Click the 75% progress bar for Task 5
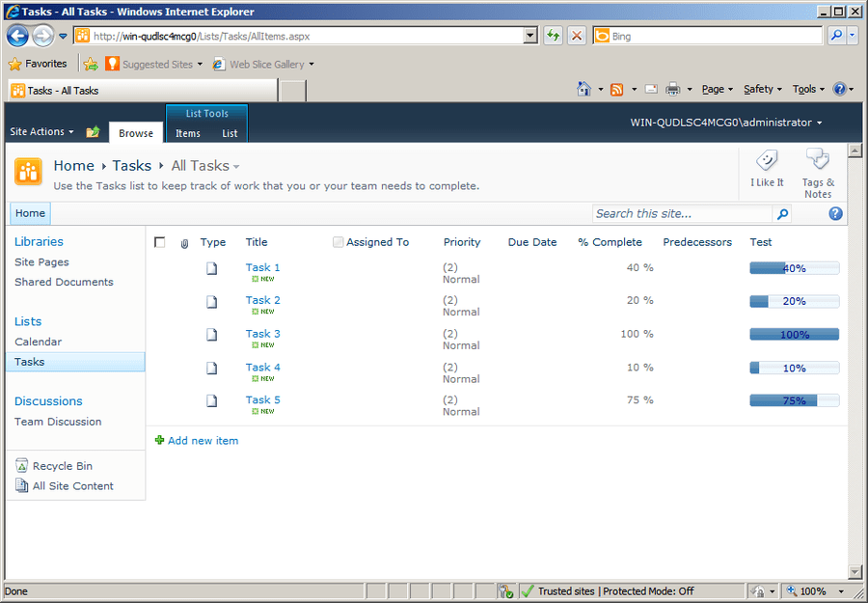868x603 pixels. (794, 399)
